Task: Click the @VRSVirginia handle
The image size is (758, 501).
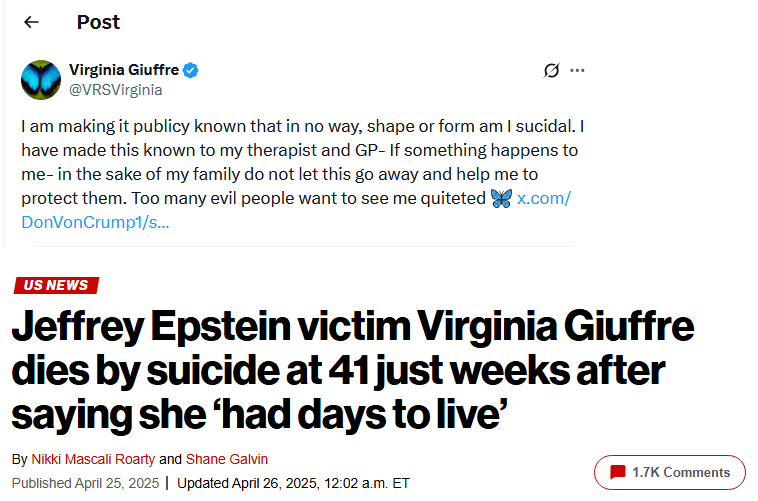Action: click(115, 89)
